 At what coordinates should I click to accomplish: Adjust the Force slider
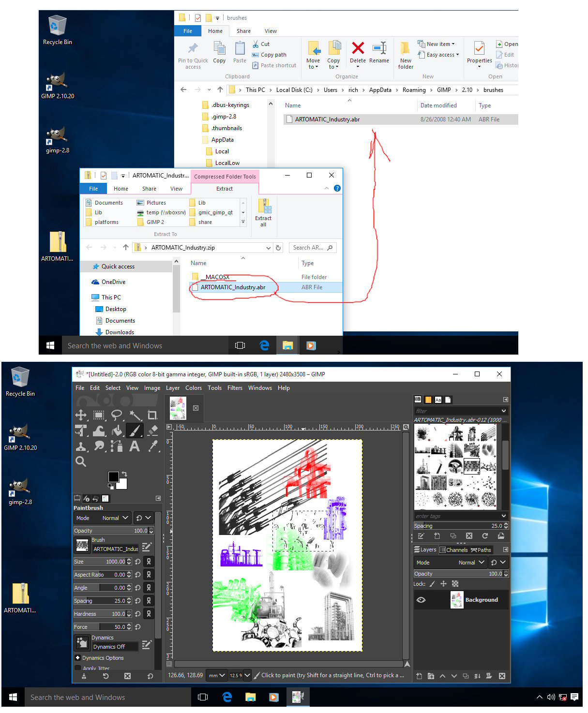click(x=103, y=627)
